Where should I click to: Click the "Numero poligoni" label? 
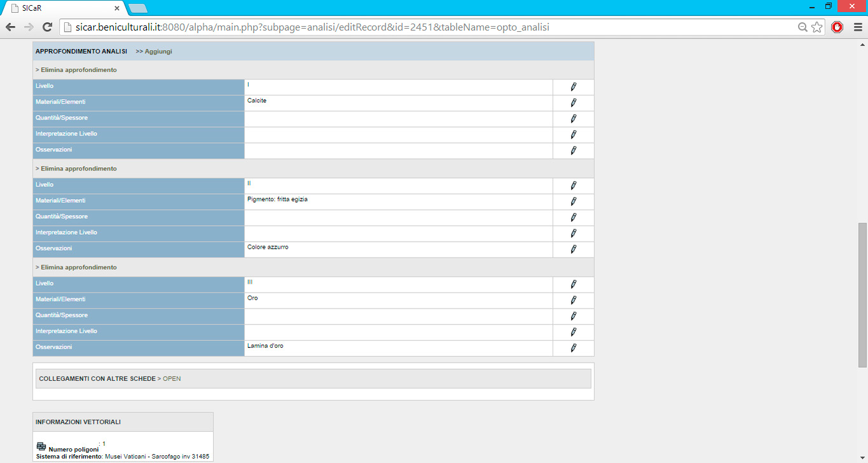tap(73, 450)
